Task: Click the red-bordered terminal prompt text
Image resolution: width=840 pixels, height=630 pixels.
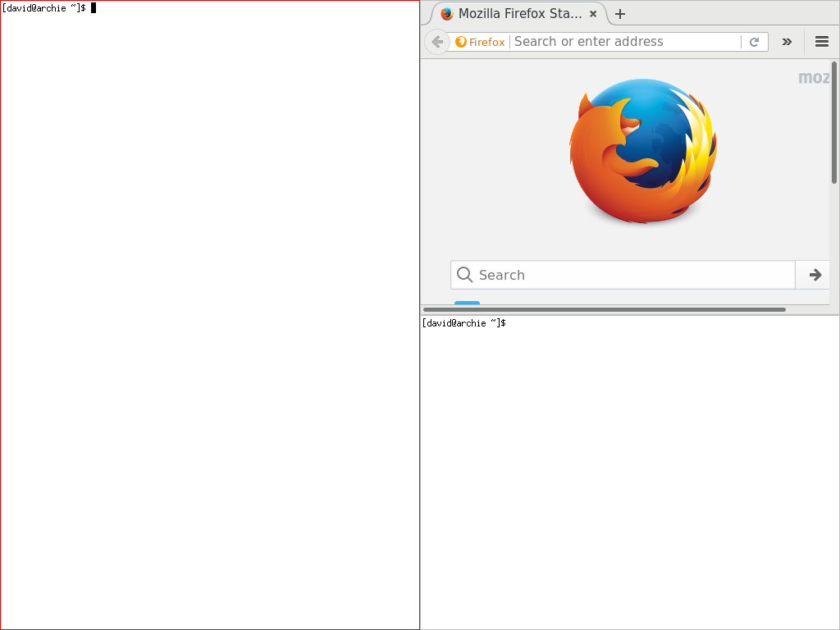Action: [44, 8]
